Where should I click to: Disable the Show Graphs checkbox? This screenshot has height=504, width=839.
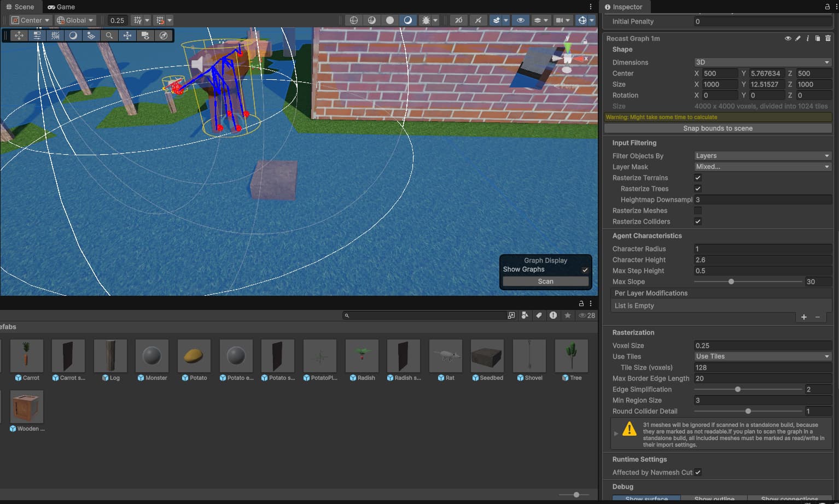point(585,269)
